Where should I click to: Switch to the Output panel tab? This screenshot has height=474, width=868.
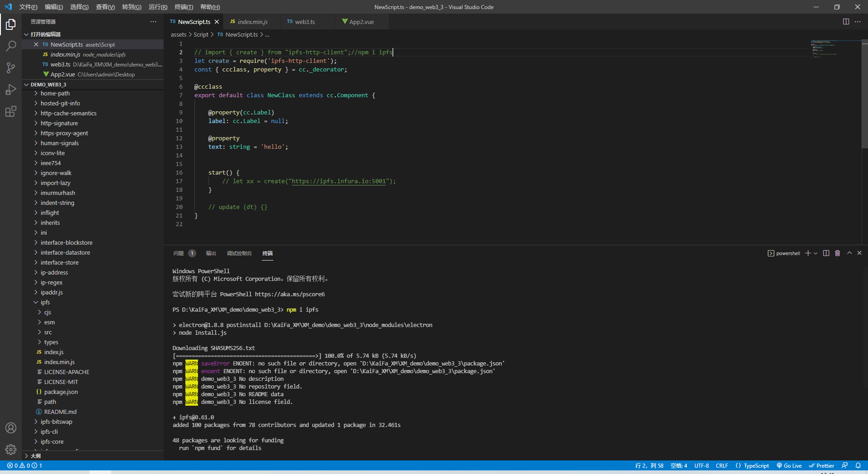(211, 253)
